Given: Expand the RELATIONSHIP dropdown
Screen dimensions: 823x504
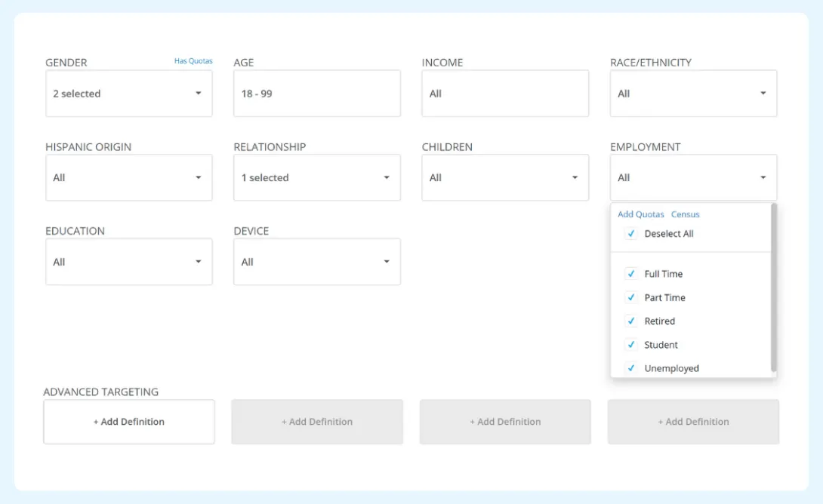Looking at the screenshot, I should [x=316, y=177].
